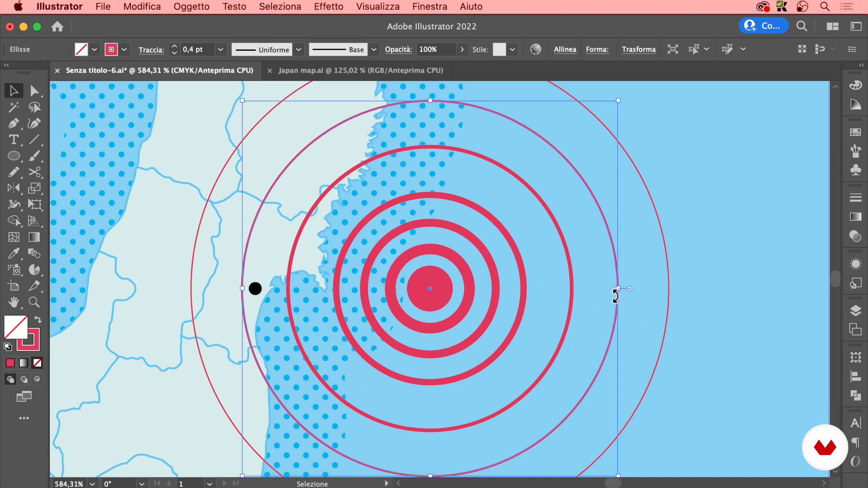Open the Layers panel icon
Viewport: 868px width, 488px height.
pos(855,310)
